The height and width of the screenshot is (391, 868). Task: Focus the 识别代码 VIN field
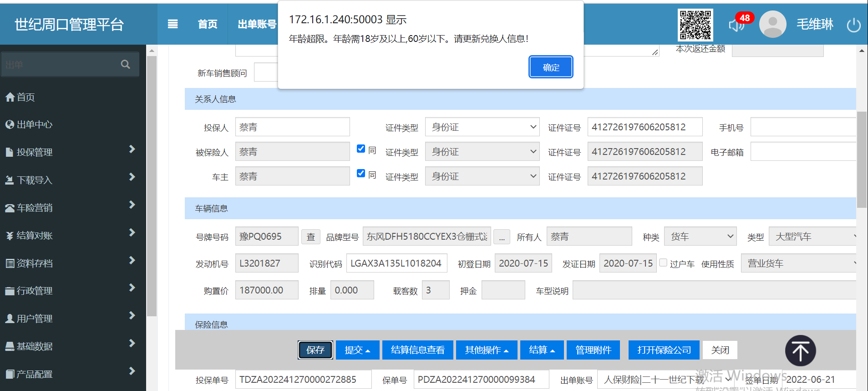click(x=397, y=263)
